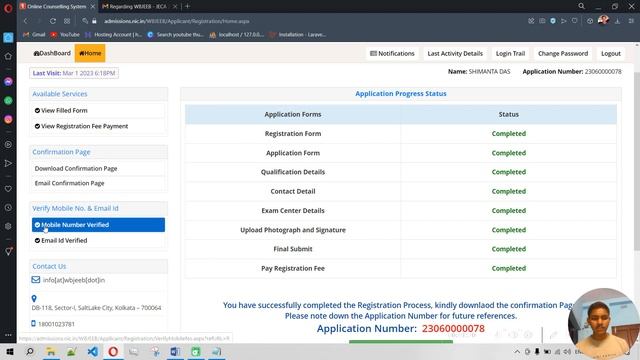The width and height of the screenshot is (640, 360).
Task: Click the Registration Form row label
Action: point(293,133)
